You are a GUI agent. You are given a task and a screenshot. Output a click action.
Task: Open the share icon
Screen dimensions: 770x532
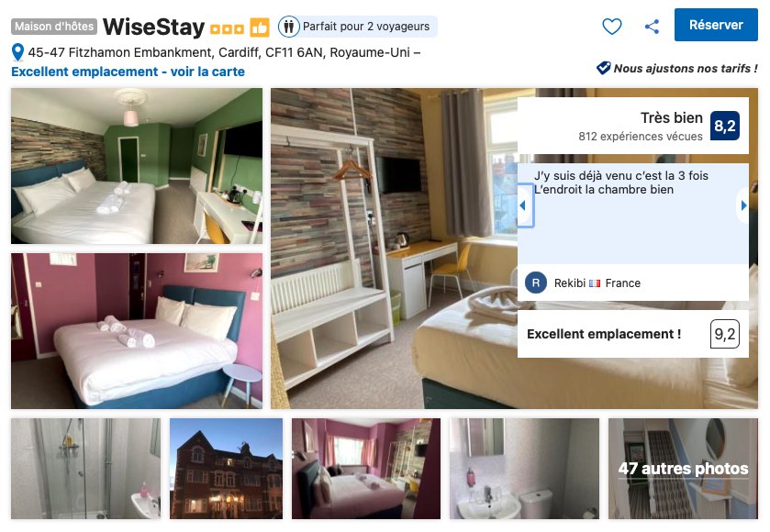tap(652, 26)
